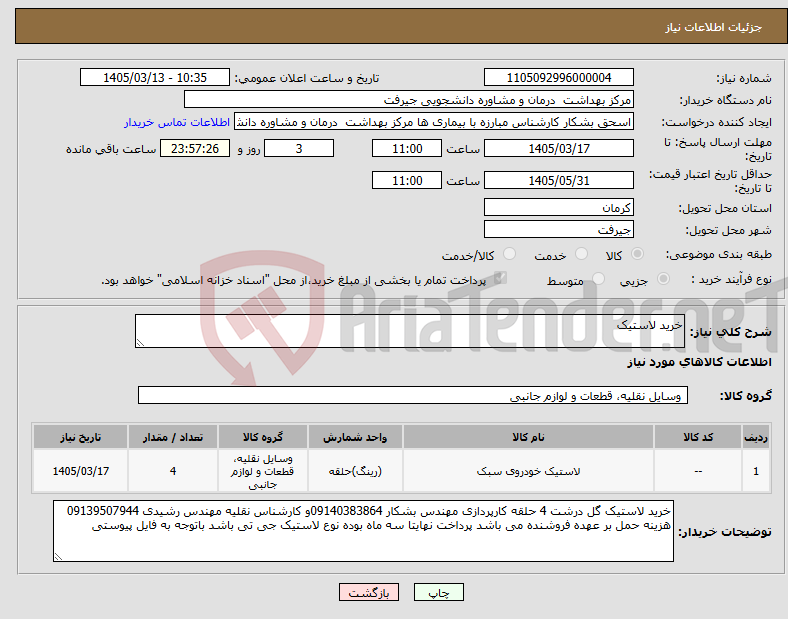Image resolution: width=788 pixels, height=619 pixels.
Task: Click the تعداد / مقدار column header
Action: [173, 437]
